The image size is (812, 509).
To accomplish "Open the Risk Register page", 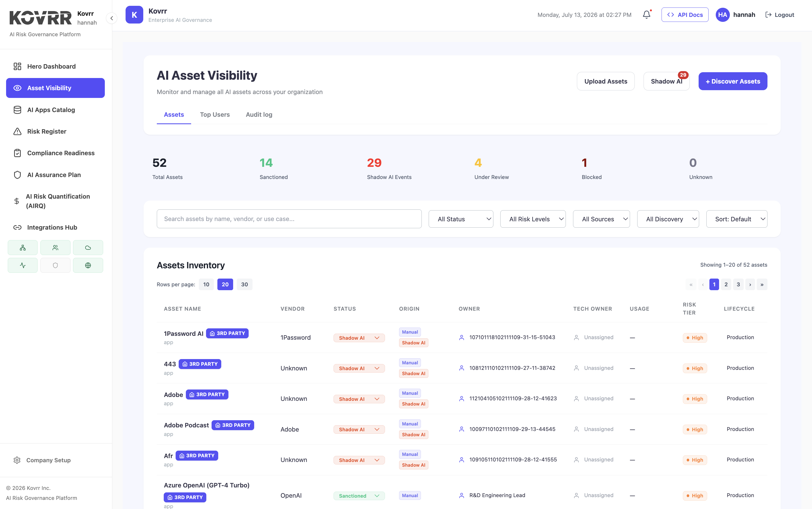I will 55,131.
